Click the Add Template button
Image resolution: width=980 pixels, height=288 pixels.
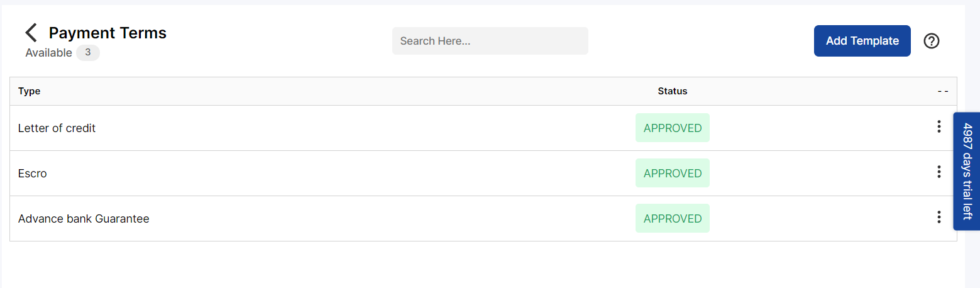pyautogui.click(x=862, y=41)
